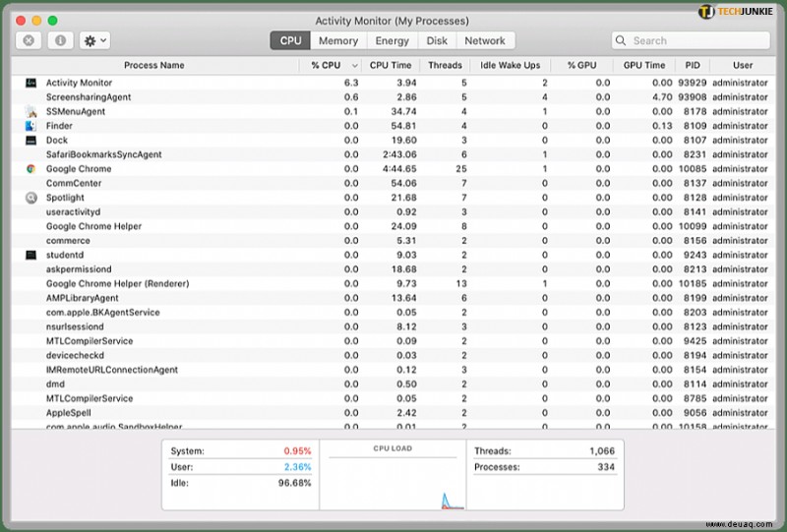Click the Idle 96.68% value
Screen dimensions: 787x532
click(x=294, y=483)
